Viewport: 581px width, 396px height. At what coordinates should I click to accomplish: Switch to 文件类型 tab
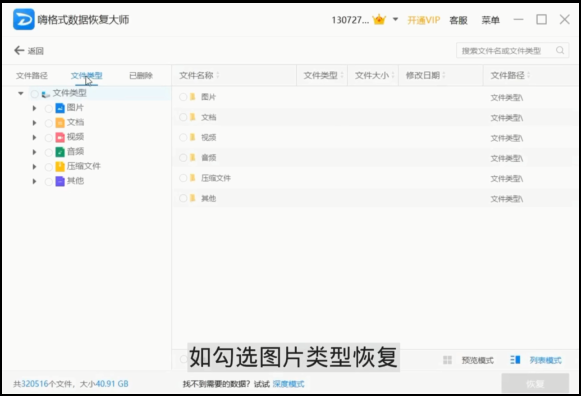pyautogui.click(x=86, y=76)
